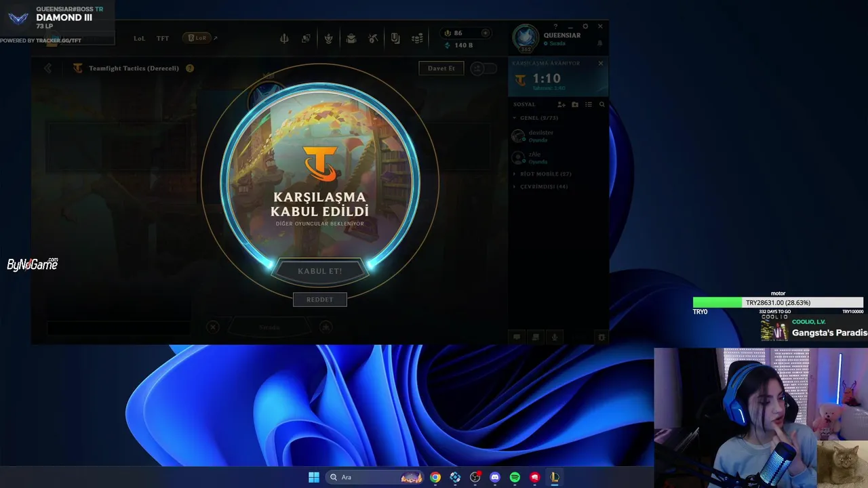Image resolution: width=868 pixels, height=488 pixels.
Task: Go back with the lobby back arrow
Action: click(x=48, y=68)
